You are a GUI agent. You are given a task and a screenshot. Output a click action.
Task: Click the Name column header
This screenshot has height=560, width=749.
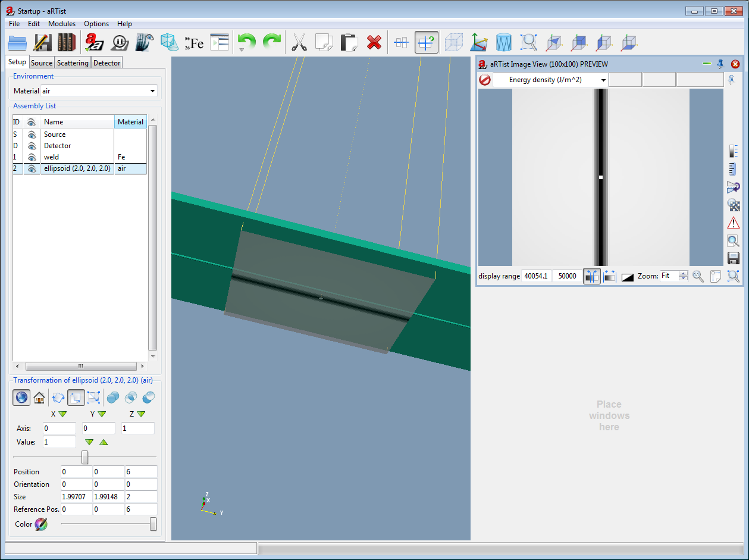click(x=77, y=122)
